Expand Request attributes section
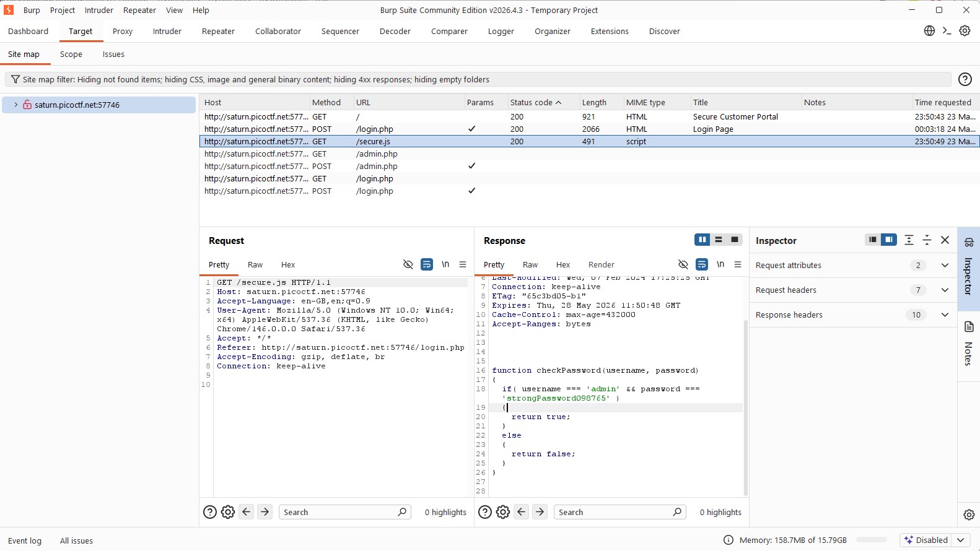This screenshot has height=551, width=980. pyautogui.click(x=945, y=265)
